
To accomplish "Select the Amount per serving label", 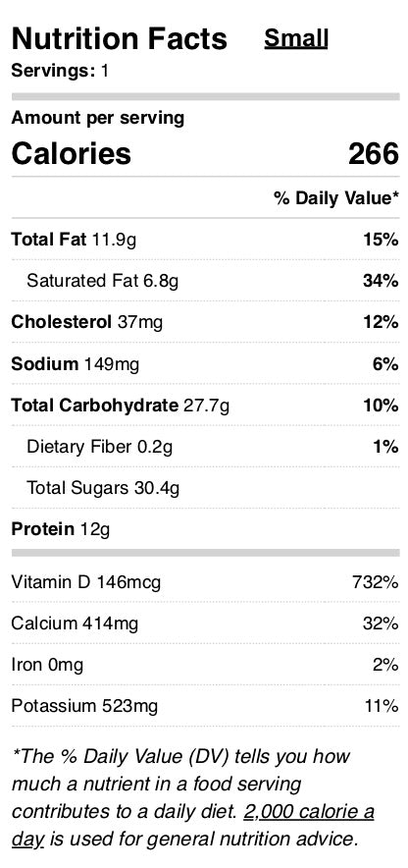I will tap(98, 119).
